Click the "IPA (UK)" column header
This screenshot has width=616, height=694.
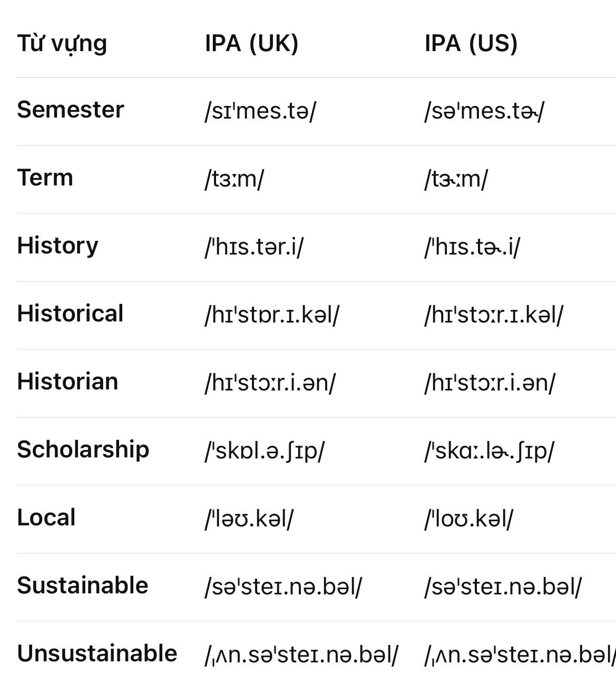click(251, 43)
